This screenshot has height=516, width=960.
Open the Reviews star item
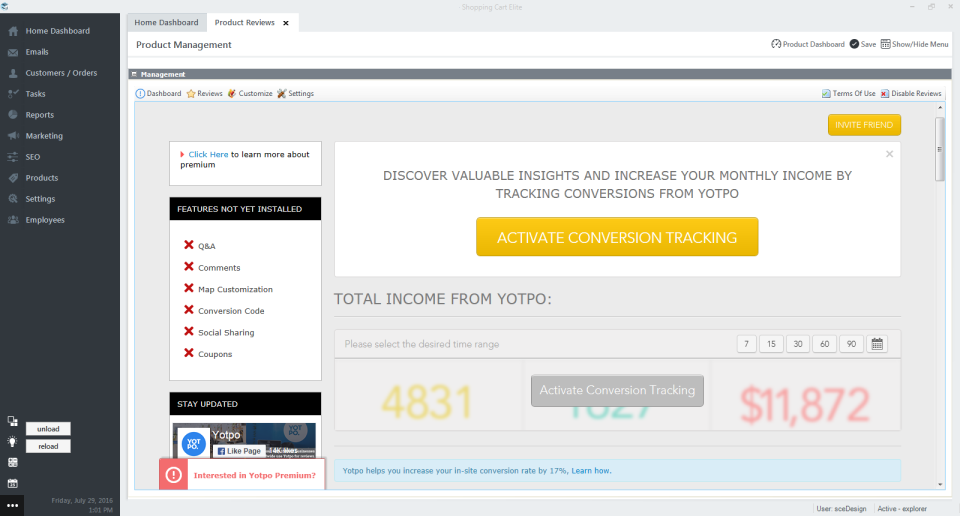point(204,94)
